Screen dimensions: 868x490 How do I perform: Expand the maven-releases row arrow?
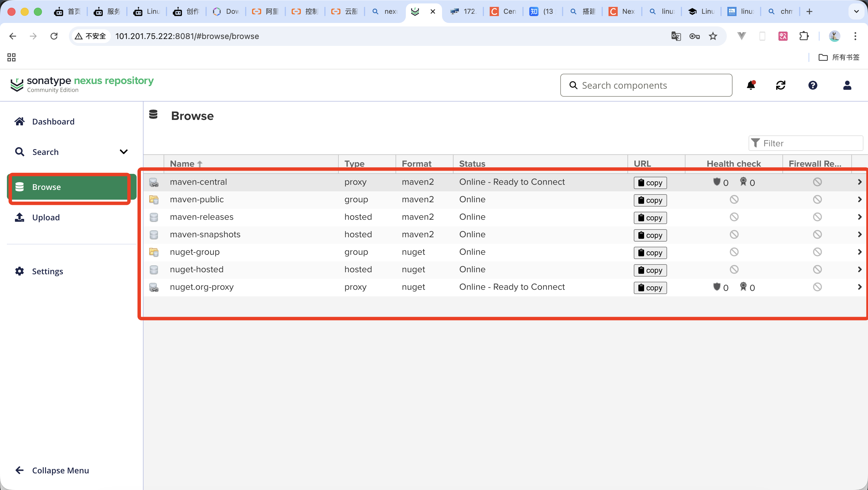point(859,217)
